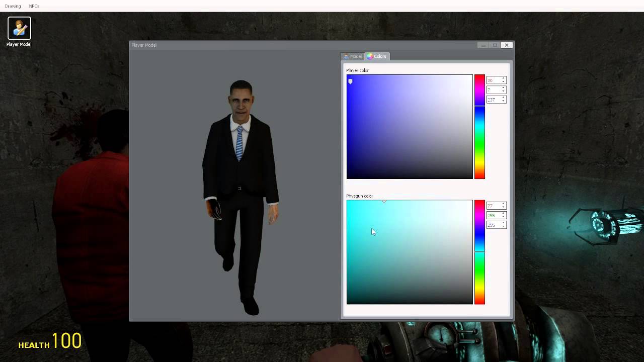The image size is (644, 362).
Task: Increase Player color red with up arrow
Action: pos(503,78)
